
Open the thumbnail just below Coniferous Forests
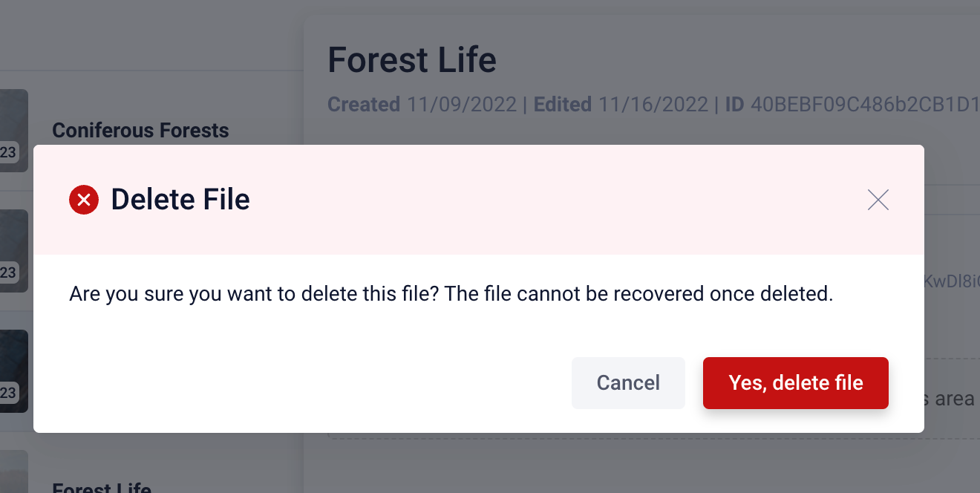click(x=14, y=251)
